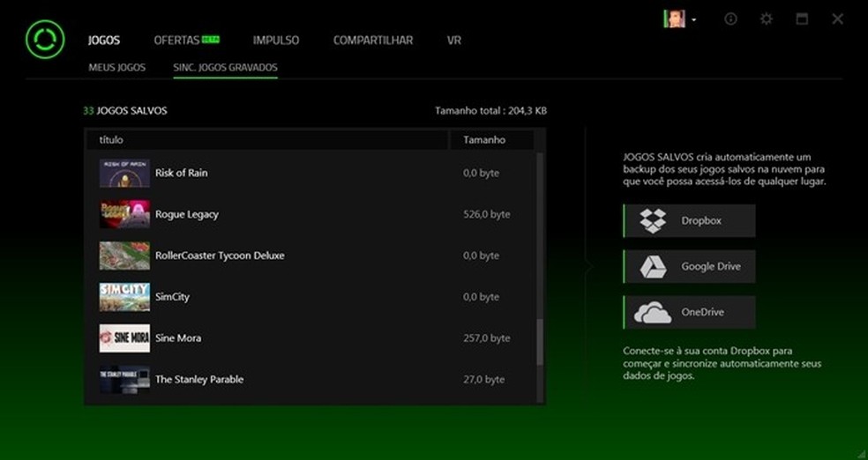Click the Razer Cortex green logo

[45, 40]
